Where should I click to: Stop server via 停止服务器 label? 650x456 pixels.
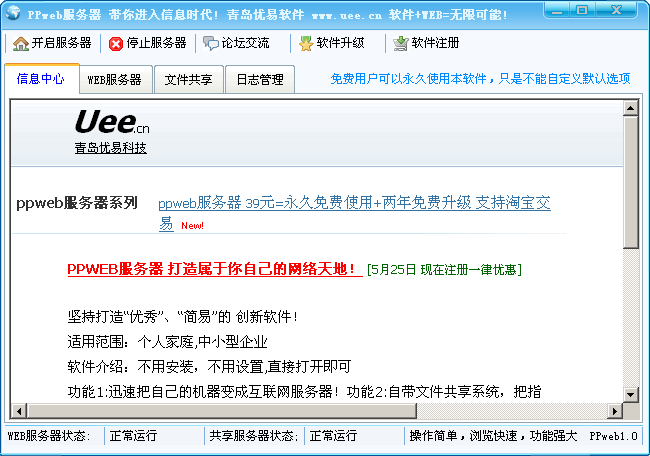[x=156, y=43]
